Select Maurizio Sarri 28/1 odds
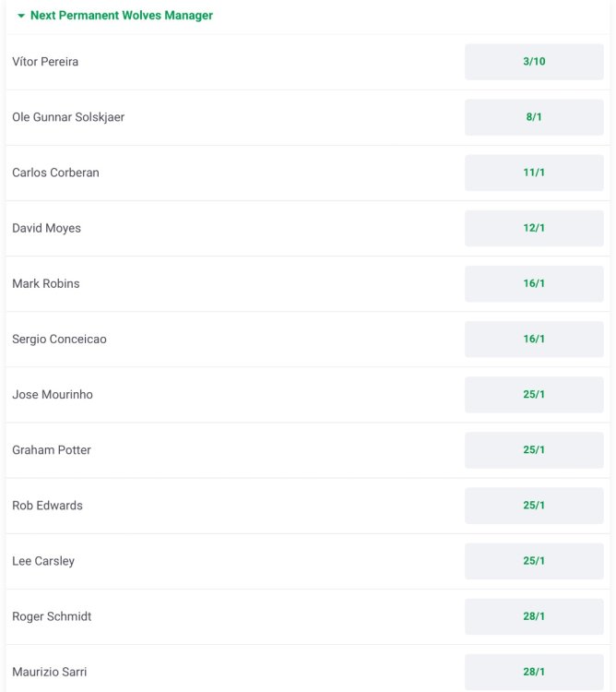 coord(534,671)
